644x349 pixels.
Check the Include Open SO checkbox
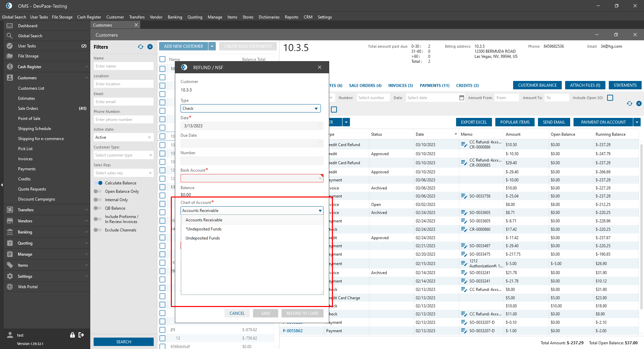(610, 98)
